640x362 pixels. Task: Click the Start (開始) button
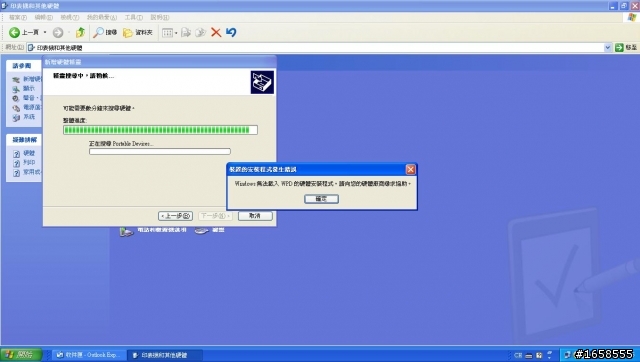click(21, 355)
